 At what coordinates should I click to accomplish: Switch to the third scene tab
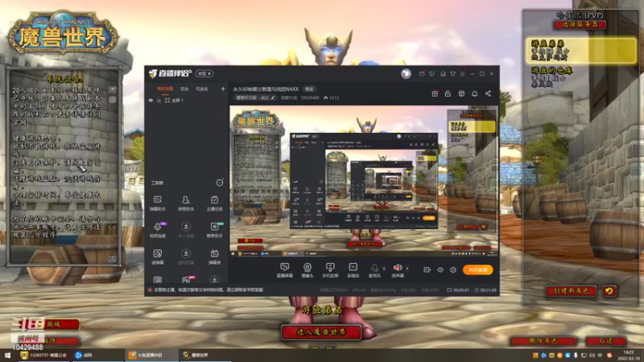pos(201,88)
